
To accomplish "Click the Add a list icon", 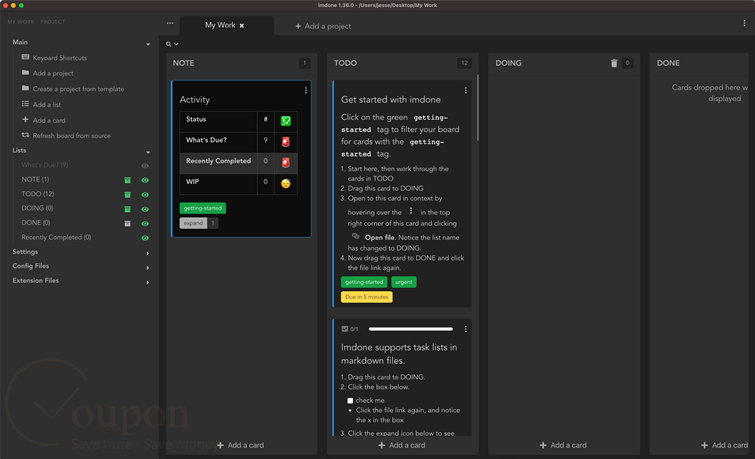I will click(25, 104).
